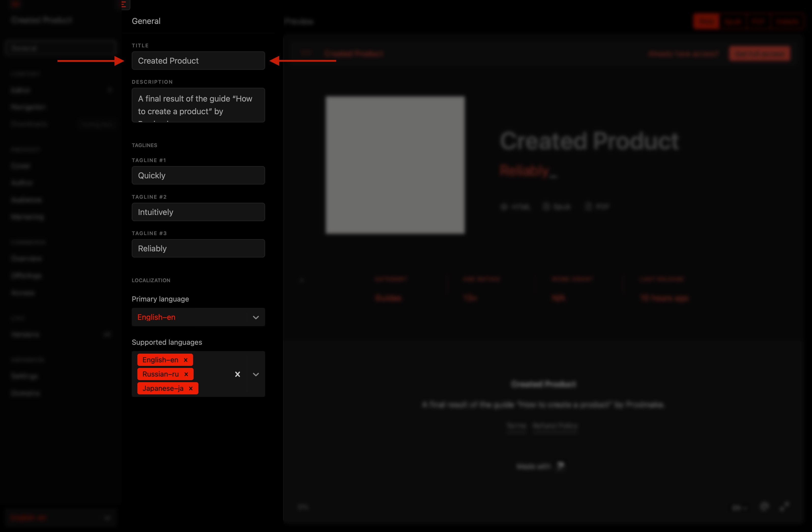Viewport: 812px width, 532px height.
Task: Expand the Supported languages dropdown chevron
Action: 256,374
